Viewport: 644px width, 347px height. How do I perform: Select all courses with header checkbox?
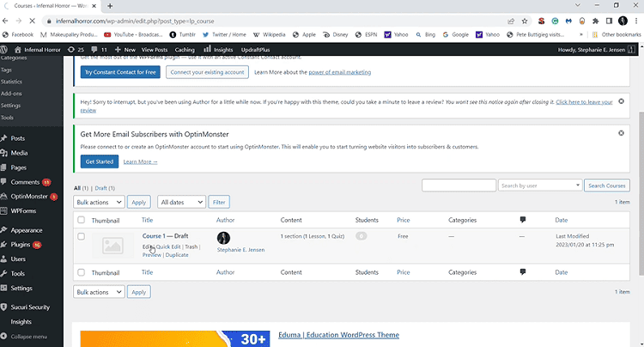81,220
